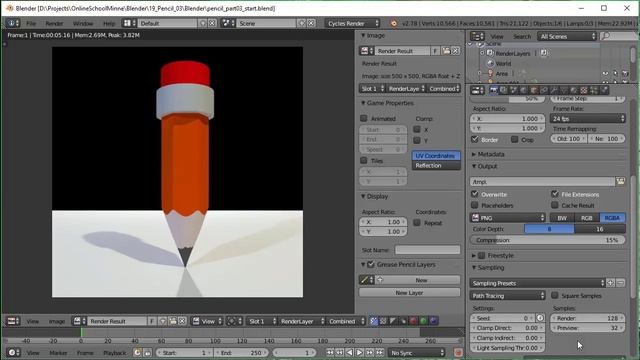Collapse the Display panel
Screen dimensions: 640x360
click(x=363, y=196)
